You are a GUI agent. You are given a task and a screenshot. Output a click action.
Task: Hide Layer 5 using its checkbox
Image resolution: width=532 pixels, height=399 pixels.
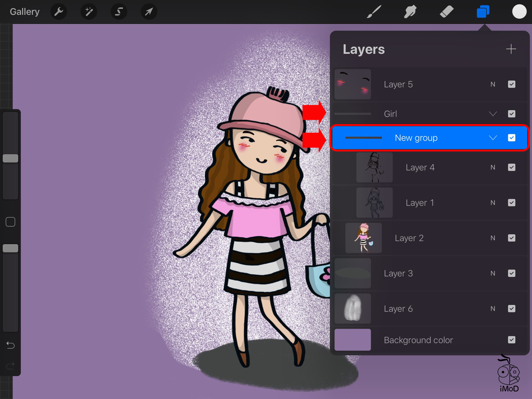tap(511, 84)
